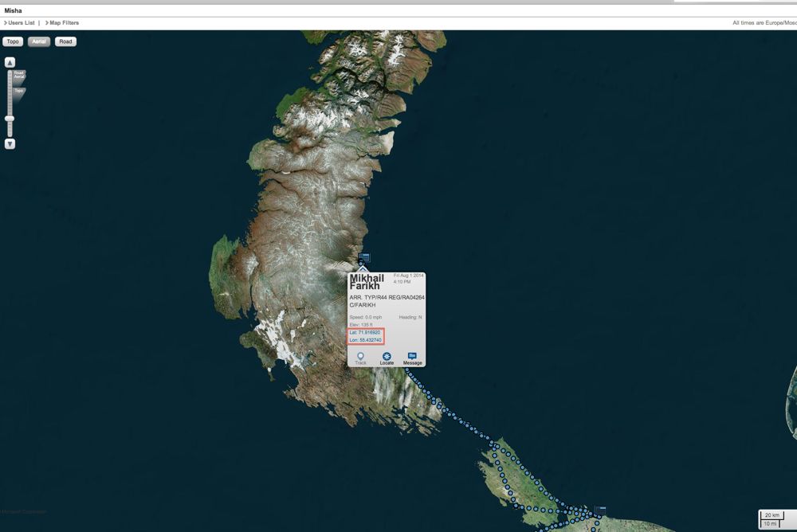This screenshot has width=797, height=532.
Task: Switch map to Road view
Action: 65,41
